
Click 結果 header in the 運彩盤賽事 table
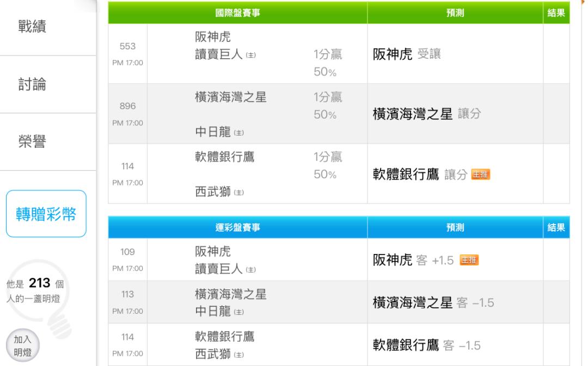[x=556, y=227]
